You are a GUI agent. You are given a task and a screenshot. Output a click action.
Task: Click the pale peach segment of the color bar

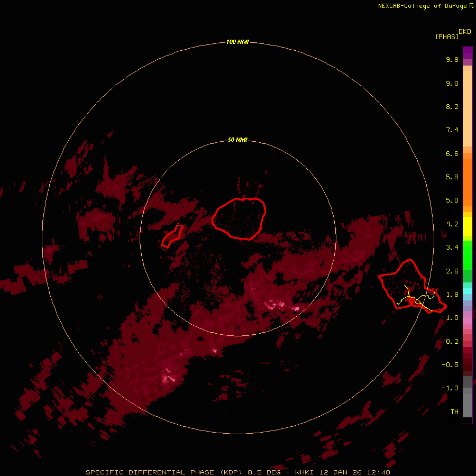coord(467,108)
